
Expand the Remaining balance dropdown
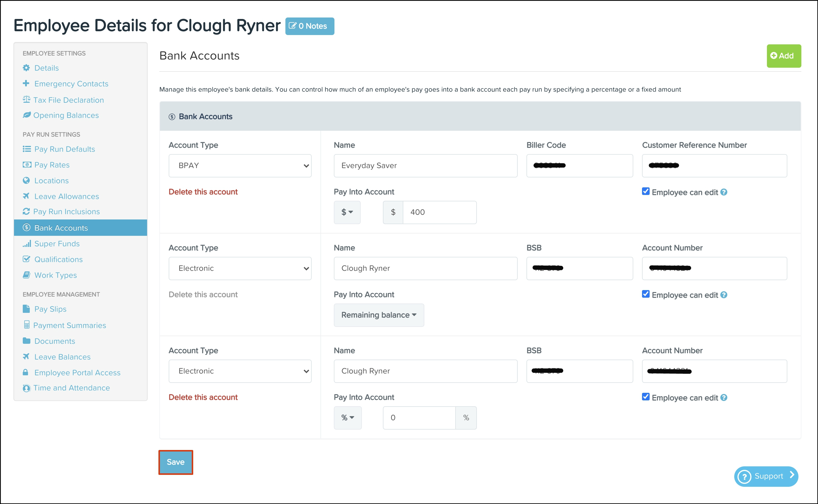(x=379, y=315)
